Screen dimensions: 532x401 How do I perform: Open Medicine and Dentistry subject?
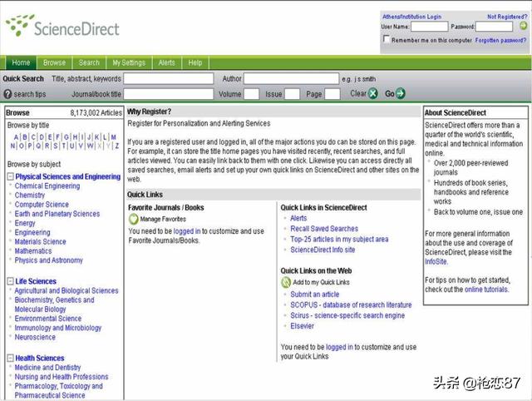[47, 368]
